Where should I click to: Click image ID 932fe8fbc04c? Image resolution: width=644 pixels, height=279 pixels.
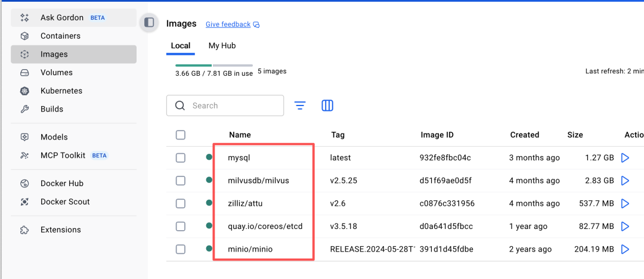pos(445,158)
